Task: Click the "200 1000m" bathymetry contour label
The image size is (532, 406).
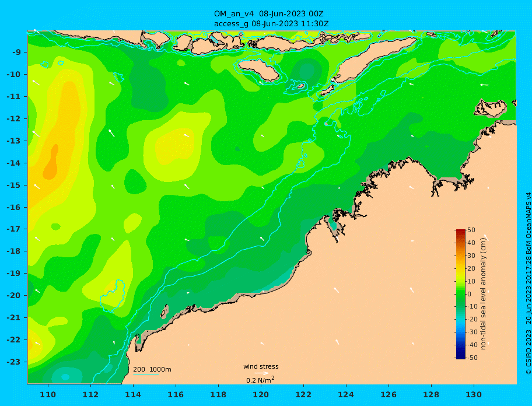Action: coord(152,369)
